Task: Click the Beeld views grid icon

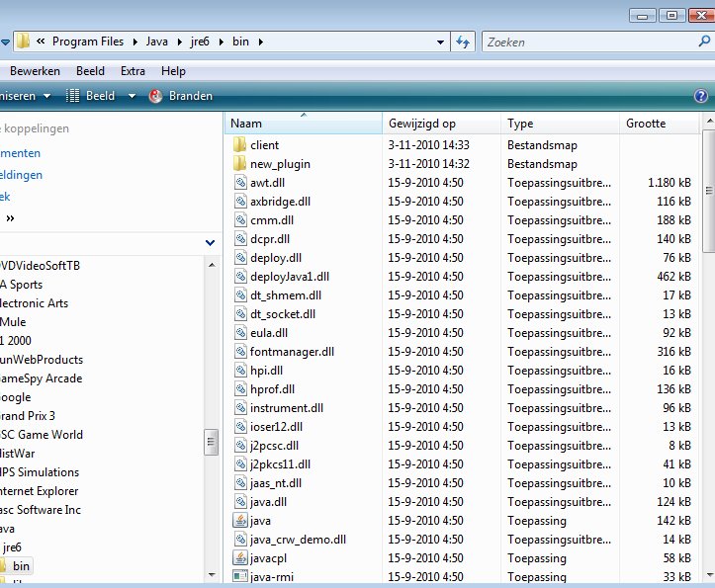Action: click(x=72, y=96)
